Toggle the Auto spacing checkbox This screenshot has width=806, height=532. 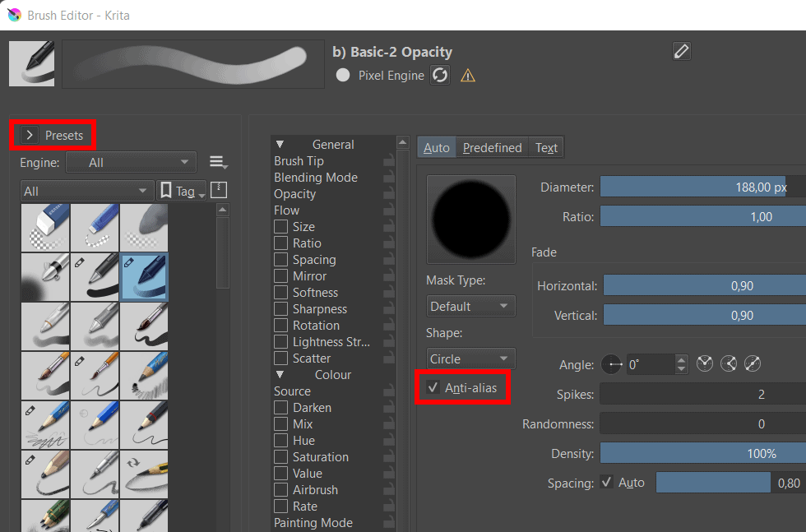point(607,483)
